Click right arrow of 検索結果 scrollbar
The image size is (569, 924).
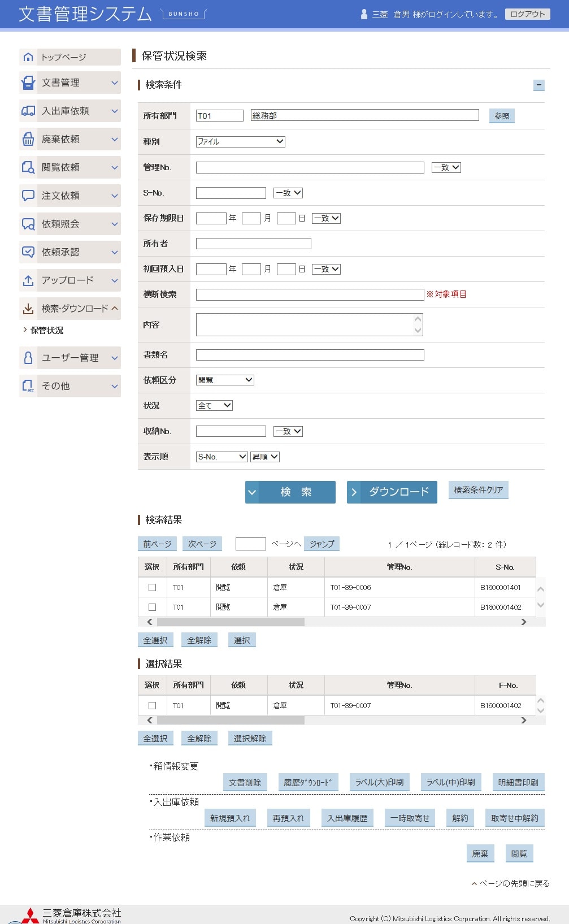tap(523, 622)
